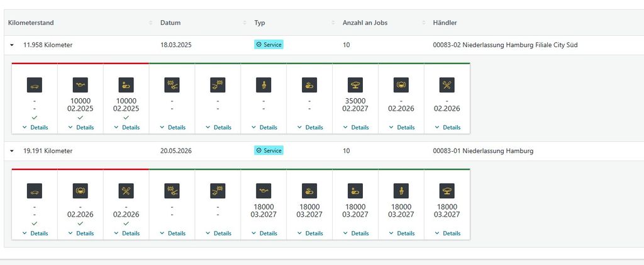Click the vehicle check lift icon showing 18000 03.2027
Image resolution: width=644 pixels, height=265 pixels.
tap(447, 191)
